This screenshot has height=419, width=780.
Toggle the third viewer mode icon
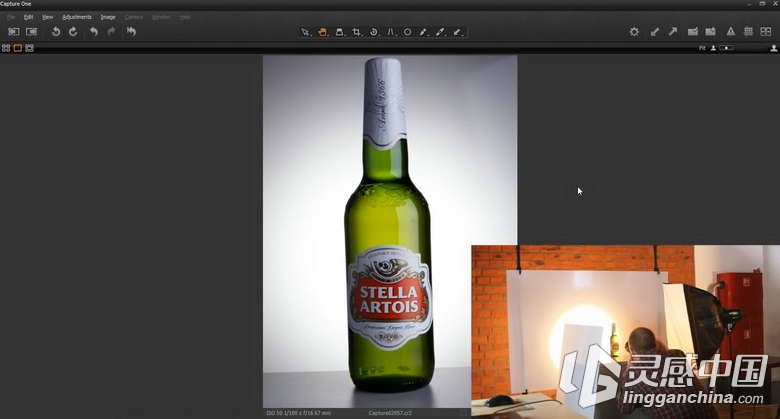[x=29, y=48]
